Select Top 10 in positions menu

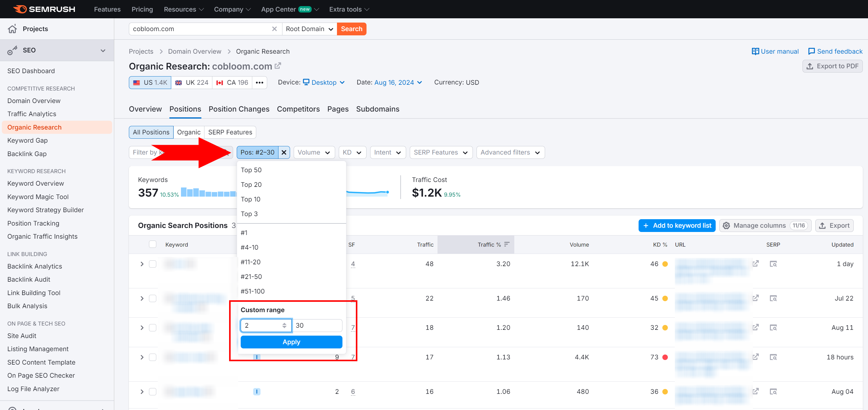[x=292, y=199]
